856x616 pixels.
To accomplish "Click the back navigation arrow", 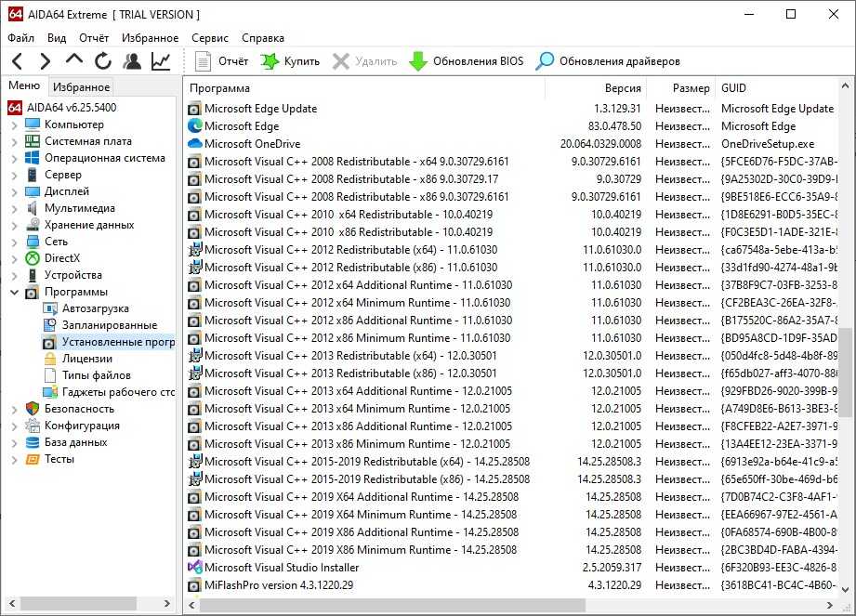I will [x=17, y=61].
